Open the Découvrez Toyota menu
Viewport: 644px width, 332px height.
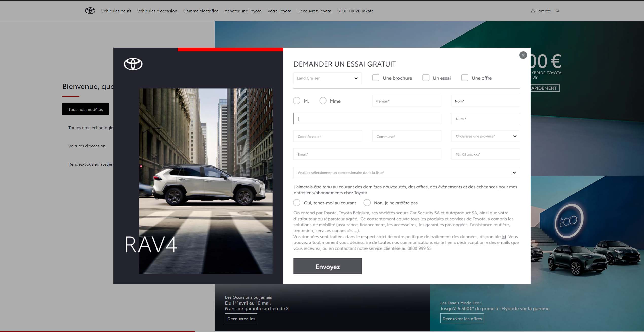click(x=314, y=11)
